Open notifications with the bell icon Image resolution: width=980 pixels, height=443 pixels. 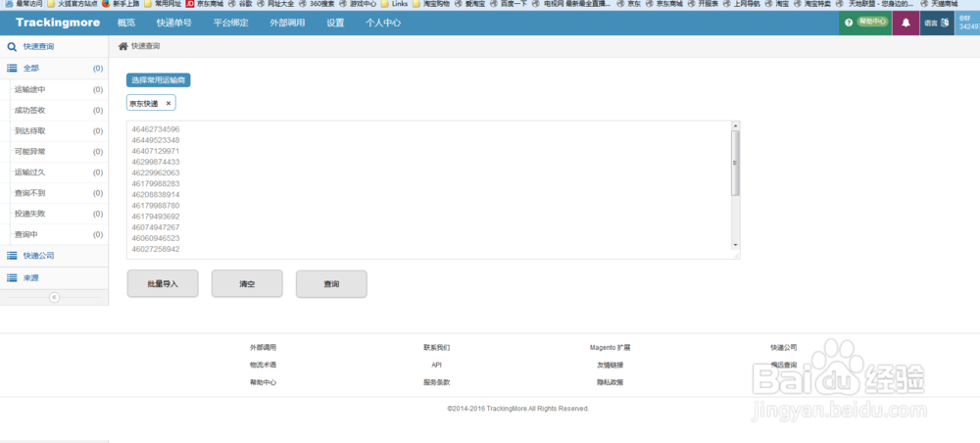pyautogui.click(x=906, y=23)
